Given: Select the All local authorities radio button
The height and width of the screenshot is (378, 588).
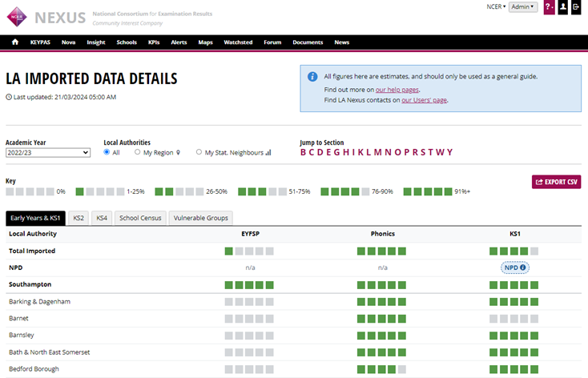Looking at the screenshot, I should click(x=107, y=152).
